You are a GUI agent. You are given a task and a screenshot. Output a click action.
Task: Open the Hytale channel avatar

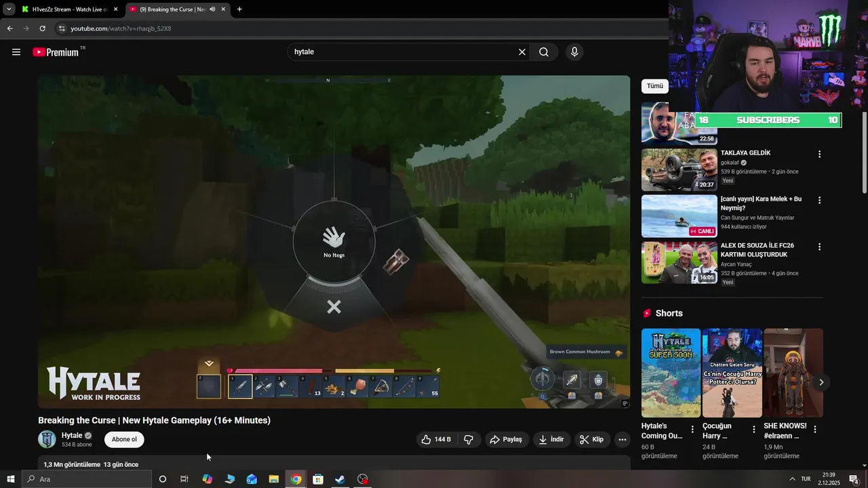click(47, 439)
